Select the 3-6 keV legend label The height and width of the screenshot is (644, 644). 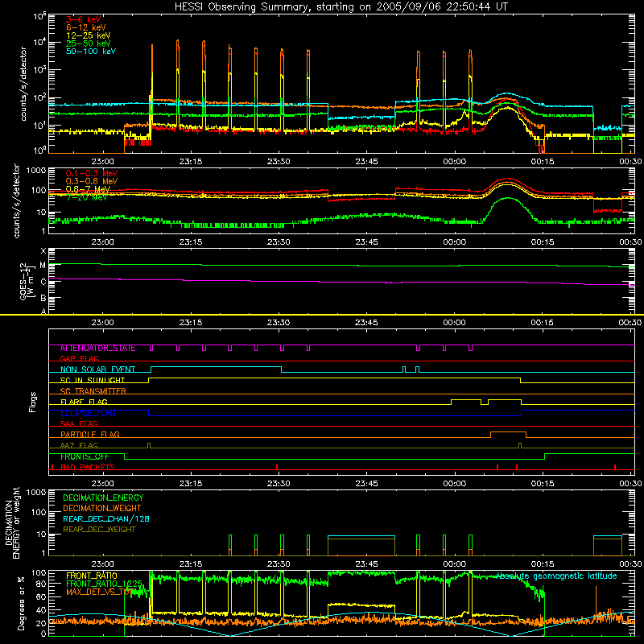(84, 19)
